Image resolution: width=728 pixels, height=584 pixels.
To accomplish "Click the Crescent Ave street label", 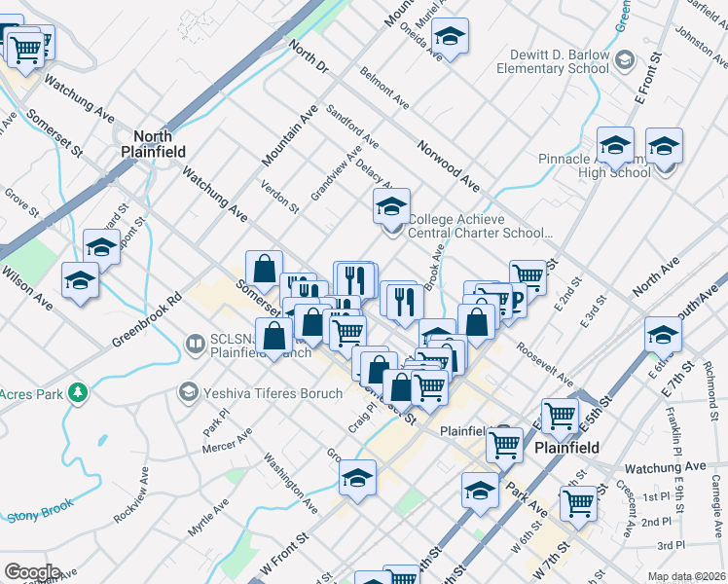I will click(x=625, y=509).
